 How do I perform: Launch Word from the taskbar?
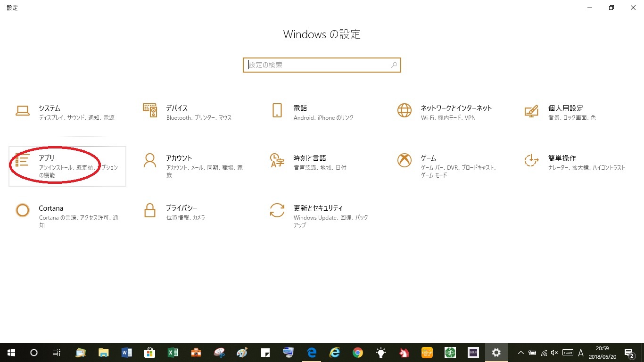[127, 353]
